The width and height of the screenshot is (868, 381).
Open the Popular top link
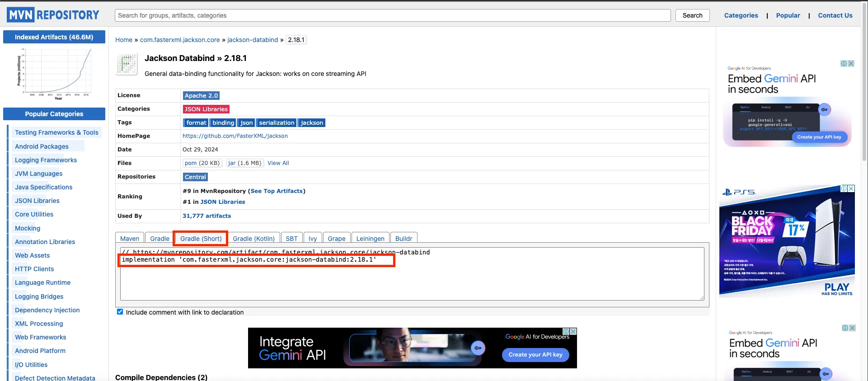click(x=788, y=15)
